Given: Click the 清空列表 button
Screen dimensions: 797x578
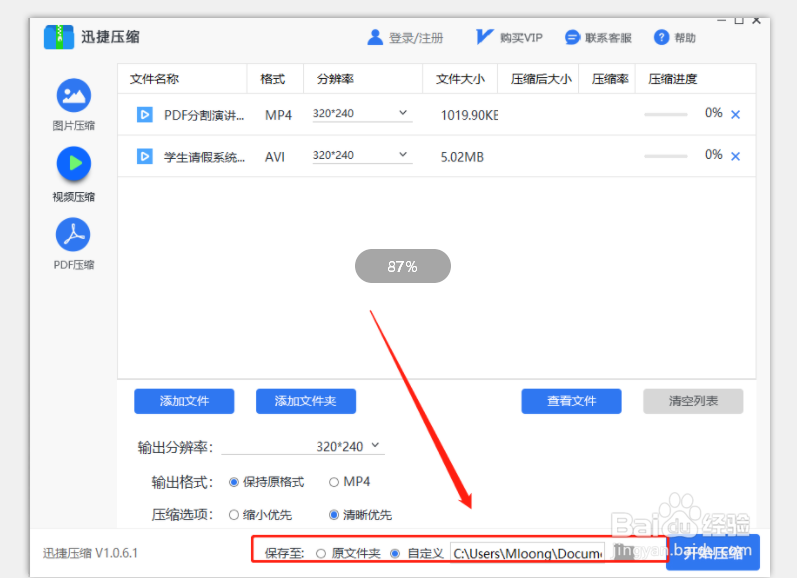Looking at the screenshot, I should point(693,401).
